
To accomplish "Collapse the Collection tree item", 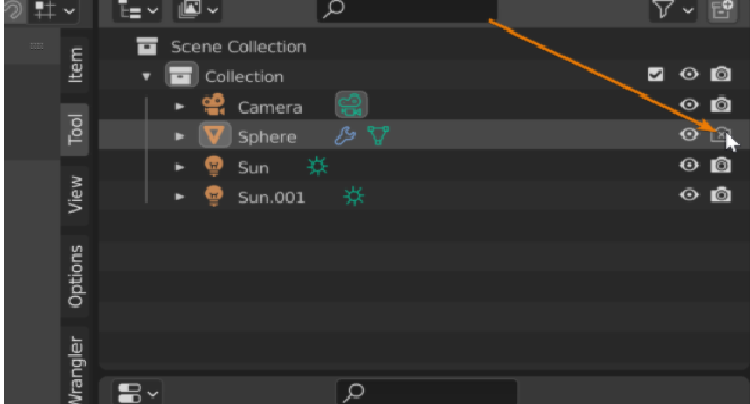I will (x=147, y=77).
